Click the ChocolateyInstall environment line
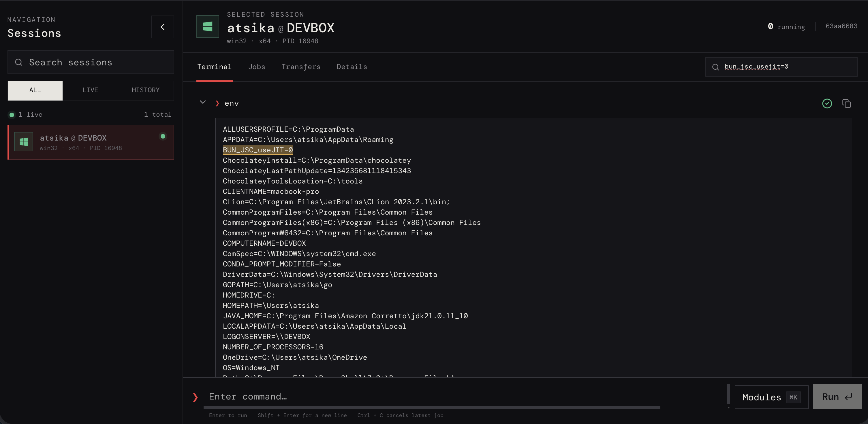The image size is (868, 424). tap(317, 160)
